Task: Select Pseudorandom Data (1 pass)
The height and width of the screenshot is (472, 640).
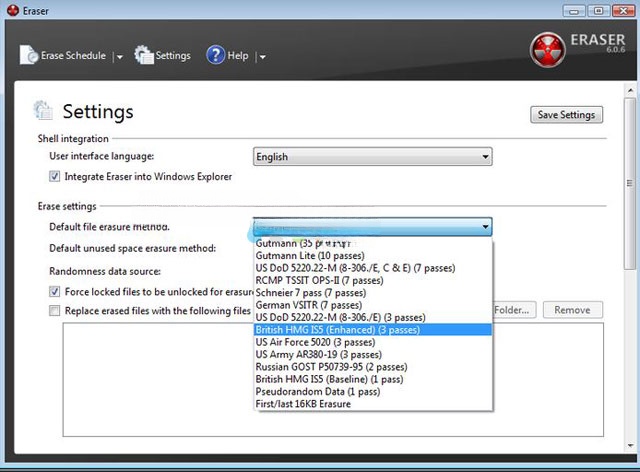Action: coord(373,391)
